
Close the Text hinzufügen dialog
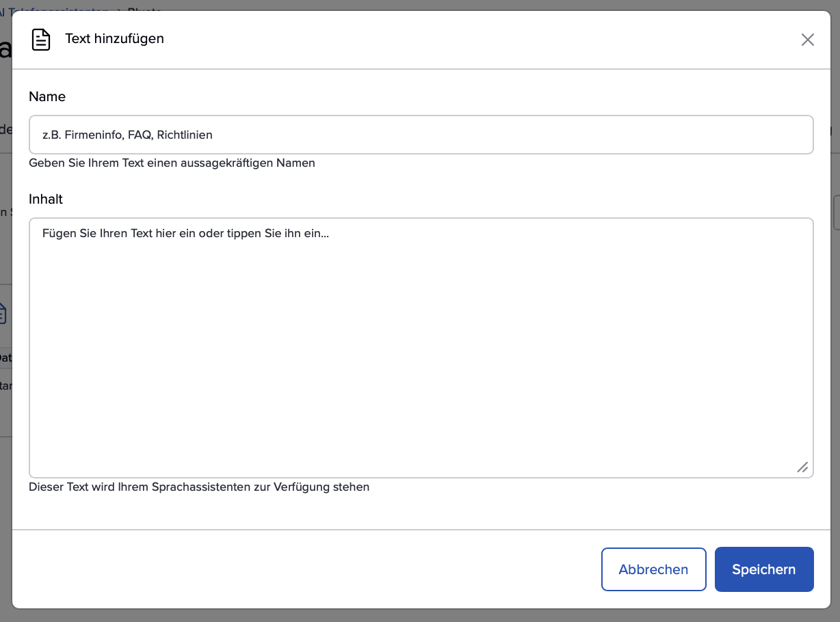click(808, 40)
